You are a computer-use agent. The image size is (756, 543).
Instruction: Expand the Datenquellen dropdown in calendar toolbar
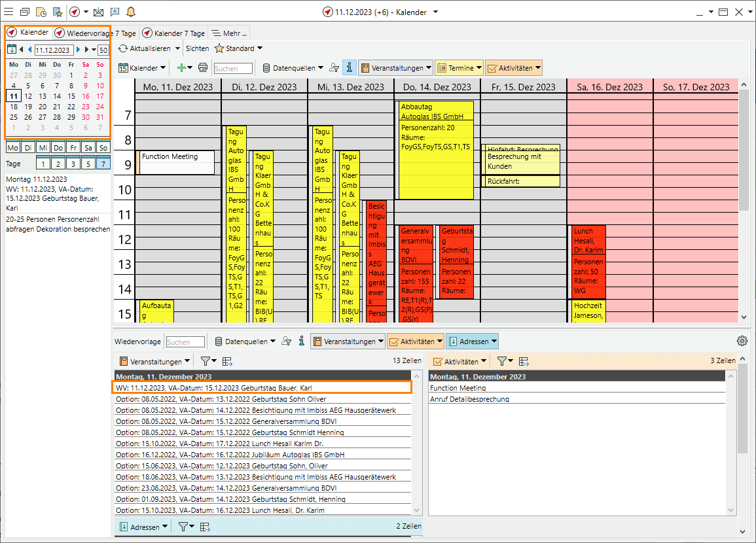pos(293,68)
